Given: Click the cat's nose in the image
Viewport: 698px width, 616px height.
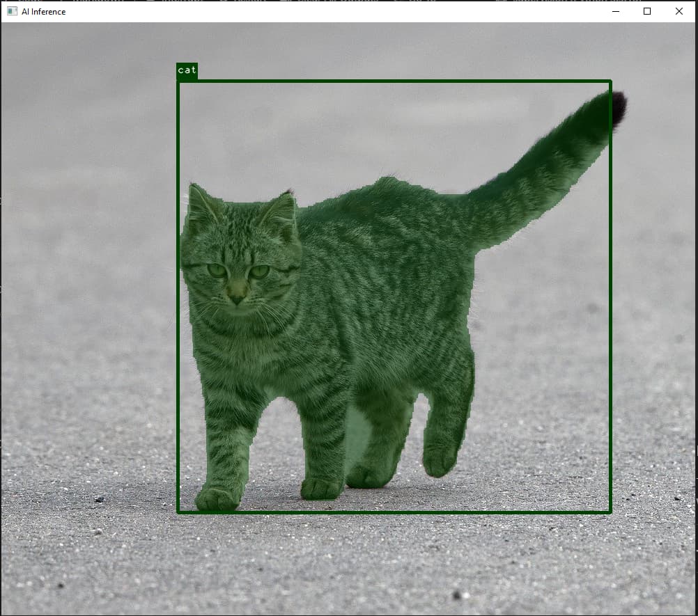Looking at the screenshot, I should point(237,299).
